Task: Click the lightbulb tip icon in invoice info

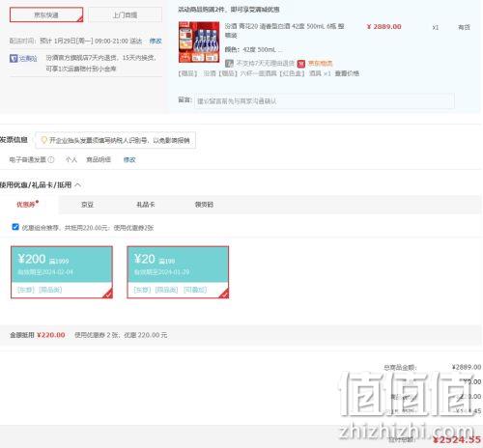Action: pyautogui.click(x=44, y=140)
